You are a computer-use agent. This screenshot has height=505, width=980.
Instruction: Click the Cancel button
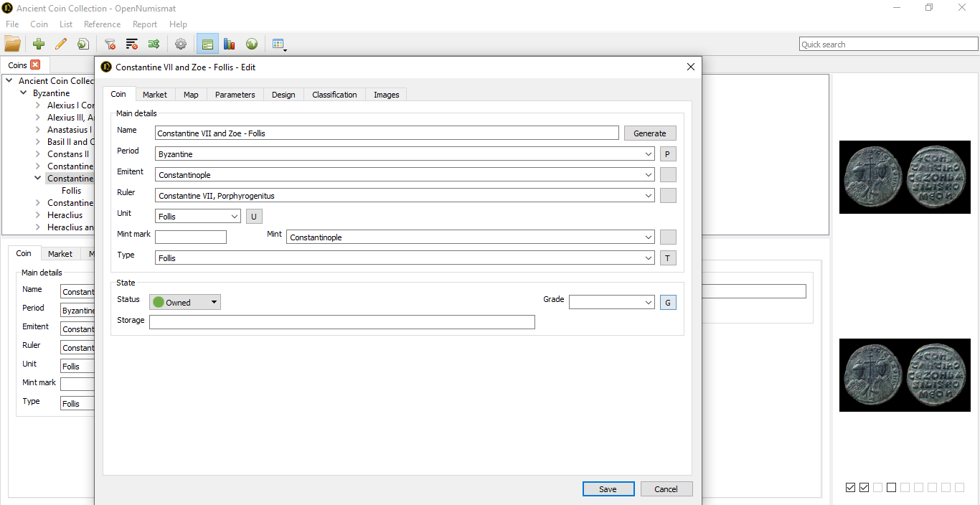tap(666, 489)
